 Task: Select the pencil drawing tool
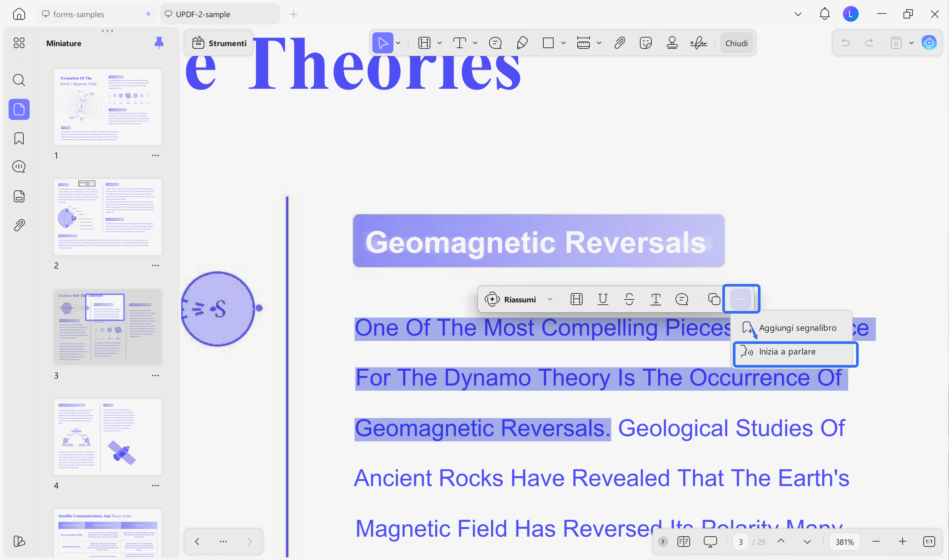(x=522, y=43)
